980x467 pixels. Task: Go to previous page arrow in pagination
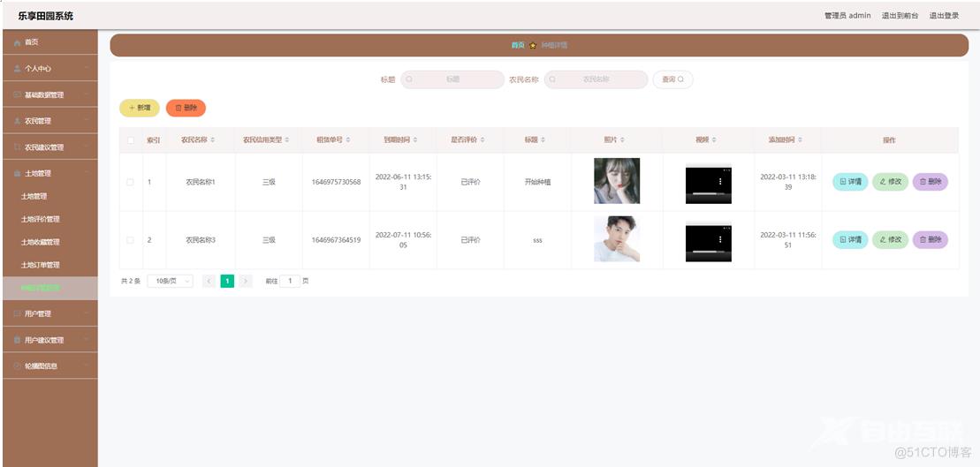click(209, 282)
